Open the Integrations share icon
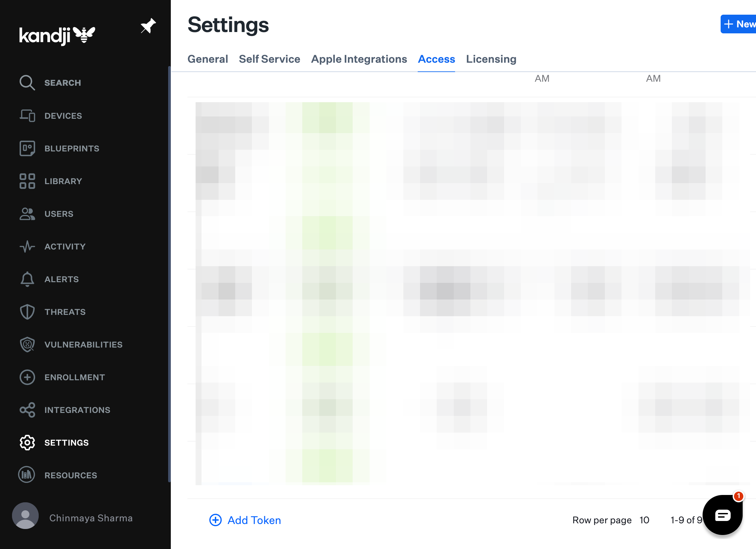756x549 pixels. [27, 410]
